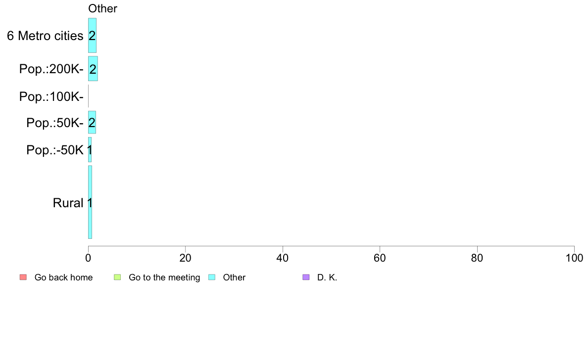Click the purple D. K. legend swatch
This screenshot has height=364, width=588.
306,277
